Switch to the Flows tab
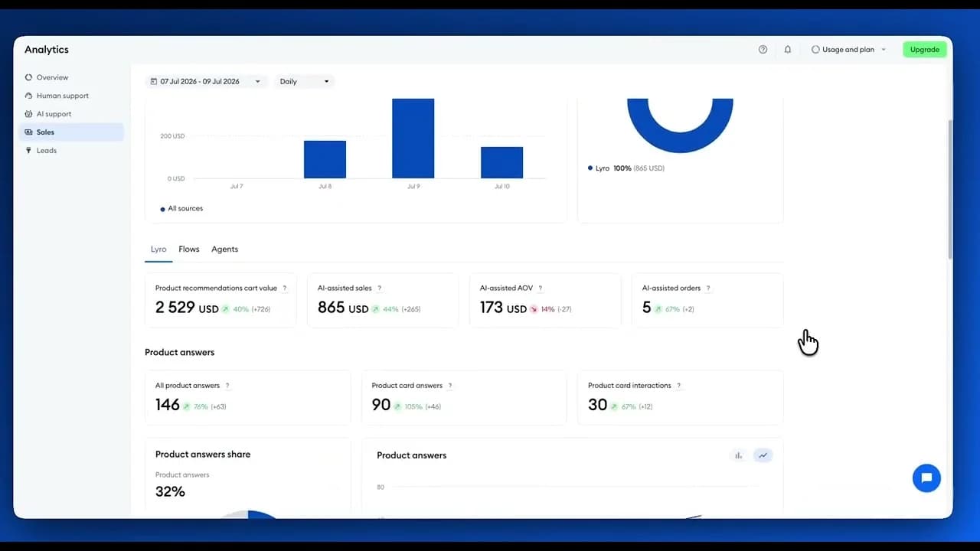Viewport: 980px width, 551px height. [x=189, y=249]
